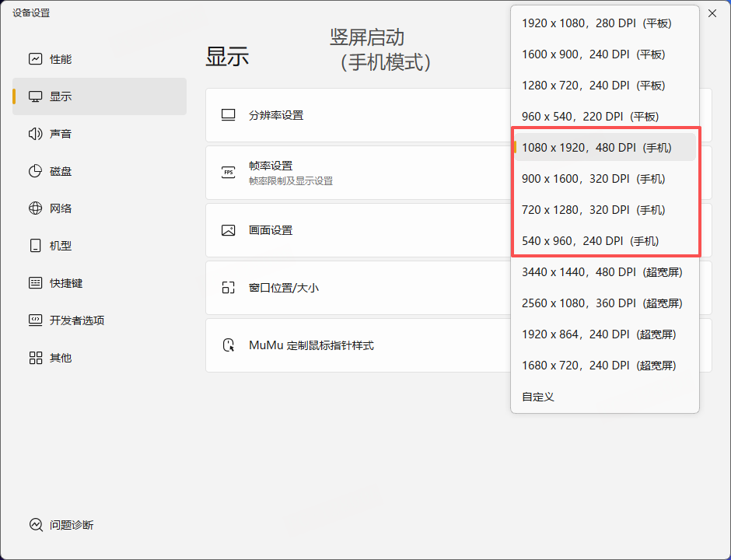Pick 1920 x 864, 240 DPI (超宽屏)

605,334
